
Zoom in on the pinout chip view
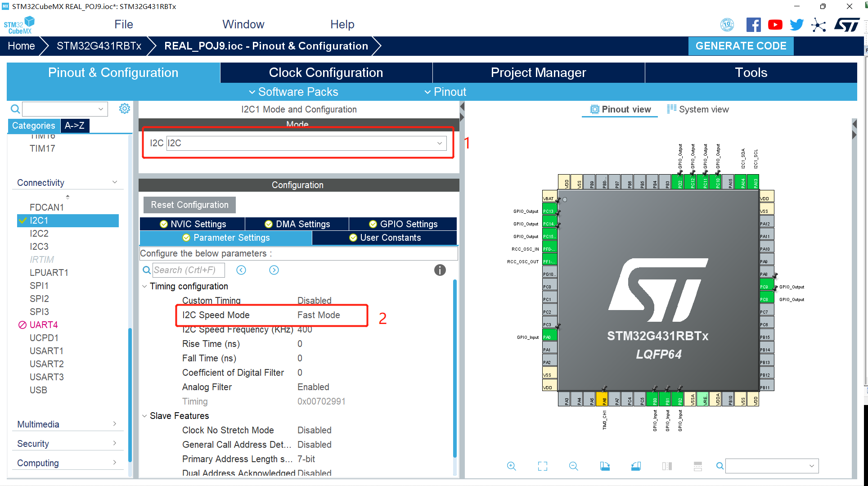(x=511, y=466)
